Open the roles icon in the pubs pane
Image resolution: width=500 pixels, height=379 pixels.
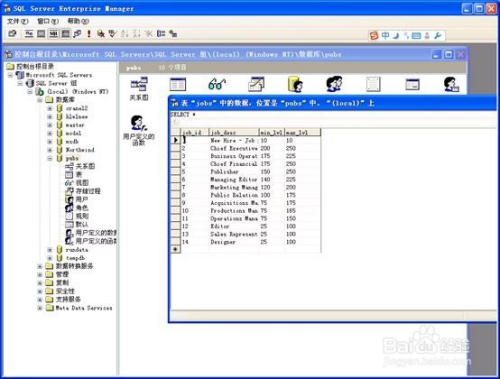(334, 84)
